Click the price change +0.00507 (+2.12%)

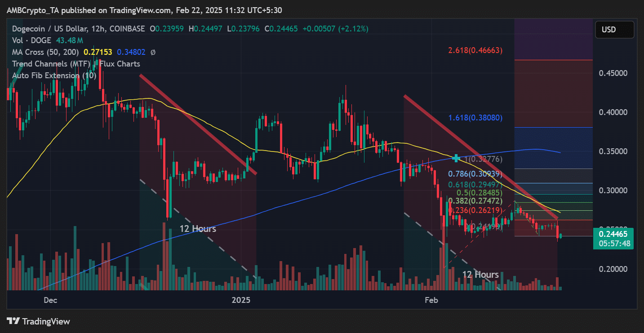(335, 29)
